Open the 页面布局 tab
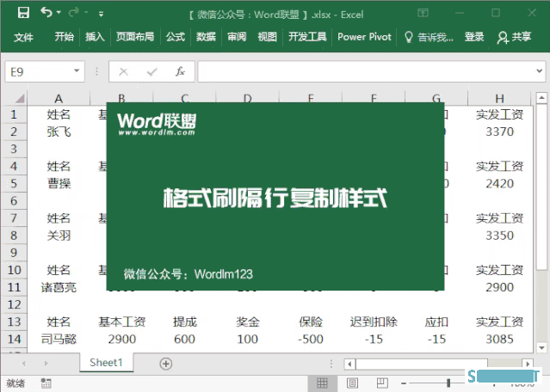The image size is (550, 392). tap(135, 37)
